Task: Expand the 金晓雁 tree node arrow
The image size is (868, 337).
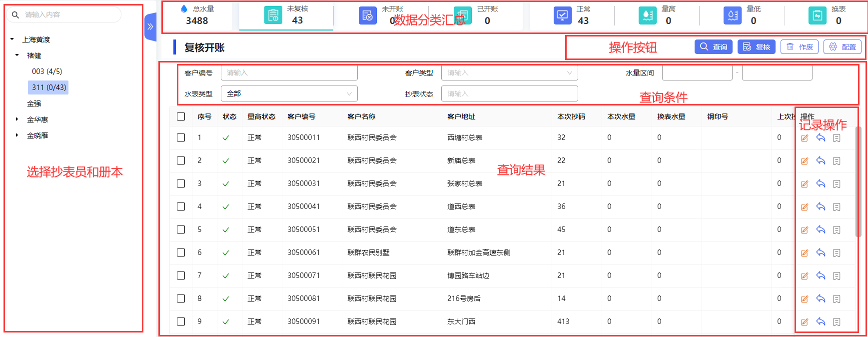Action: [x=17, y=135]
